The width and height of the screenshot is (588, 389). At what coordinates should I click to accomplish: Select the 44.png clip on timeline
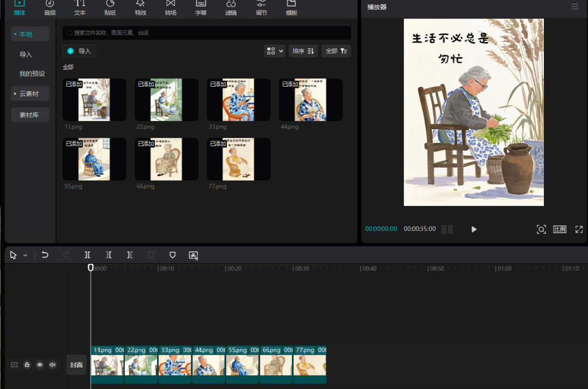pos(209,364)
